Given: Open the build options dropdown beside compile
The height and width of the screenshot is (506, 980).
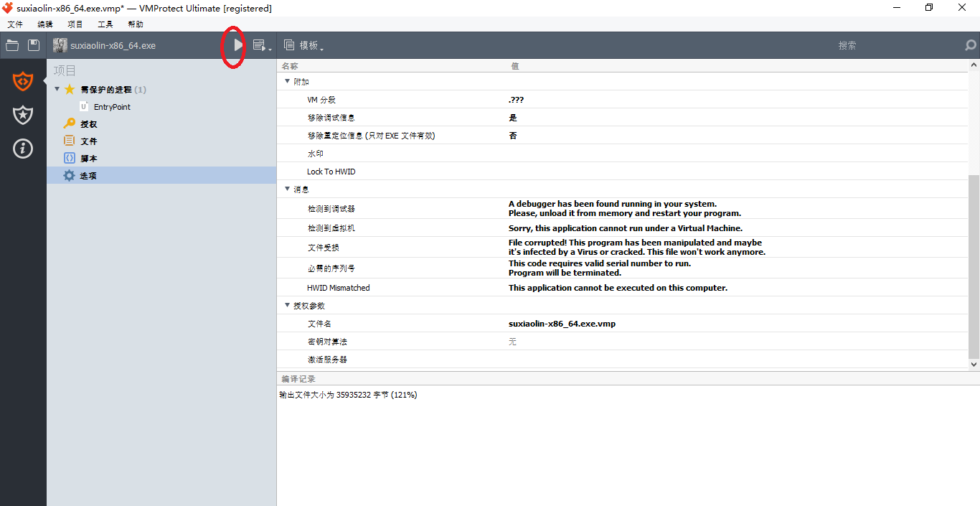Looking at the screenshot, I should coord(262,45).
